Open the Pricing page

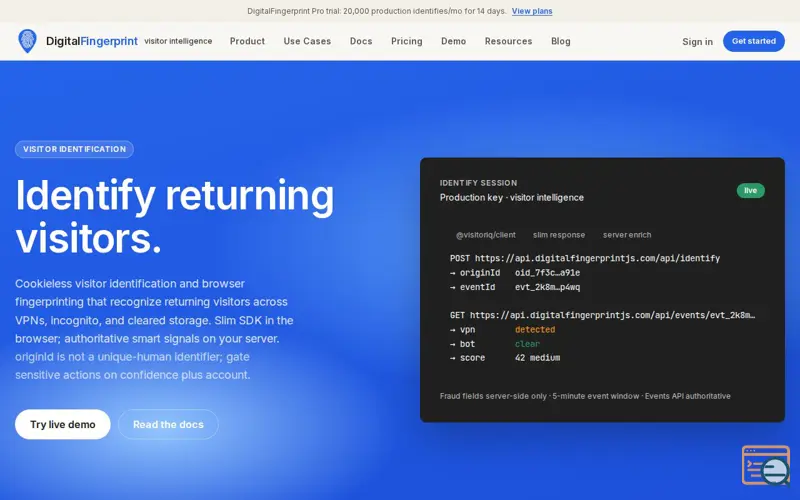407,41
